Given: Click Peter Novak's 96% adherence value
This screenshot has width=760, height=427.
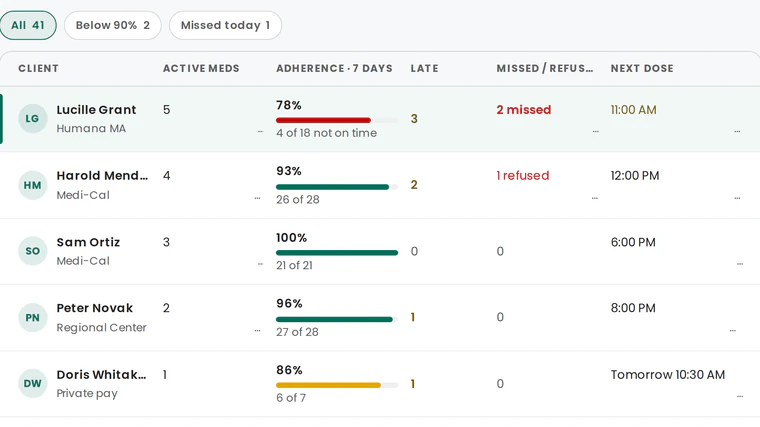Looking at the screenshot, I should tap(289, 303).
